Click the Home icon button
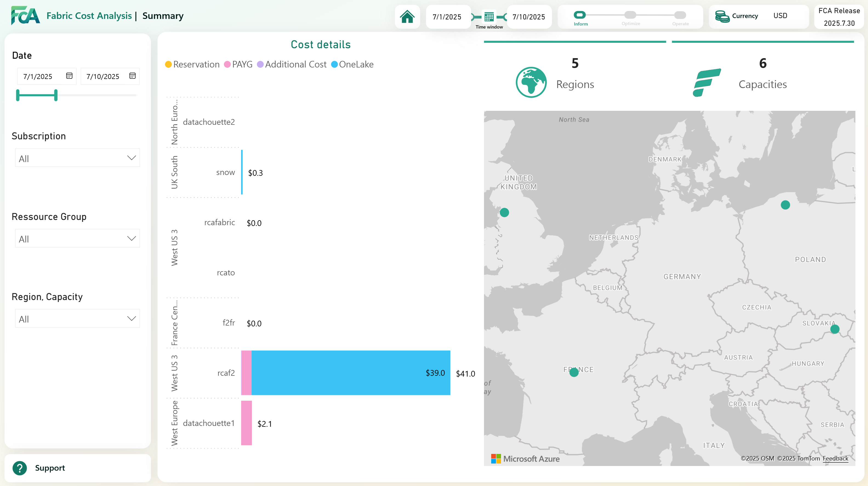The width and height of the screenshot is (868, 486). coord(407,16)
